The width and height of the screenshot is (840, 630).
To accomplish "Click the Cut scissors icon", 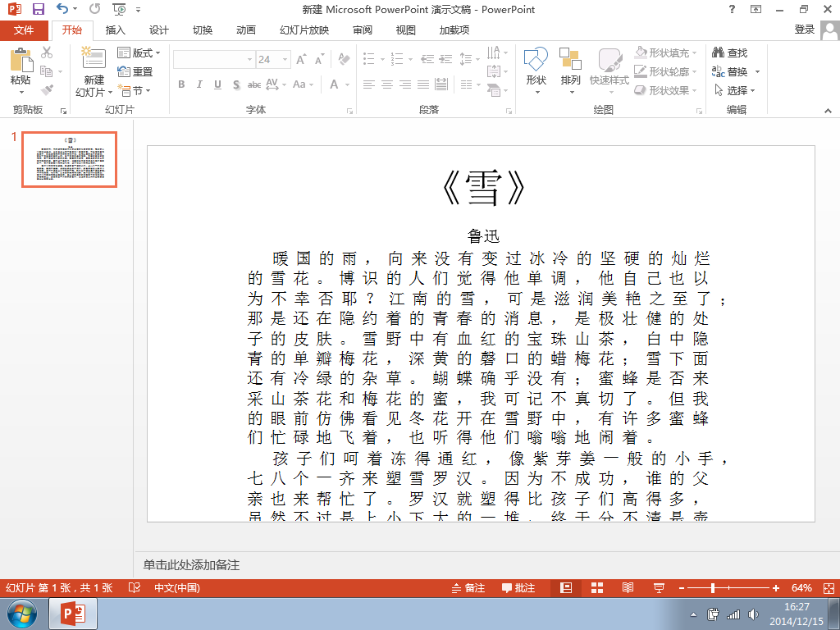I will point(47,52).
